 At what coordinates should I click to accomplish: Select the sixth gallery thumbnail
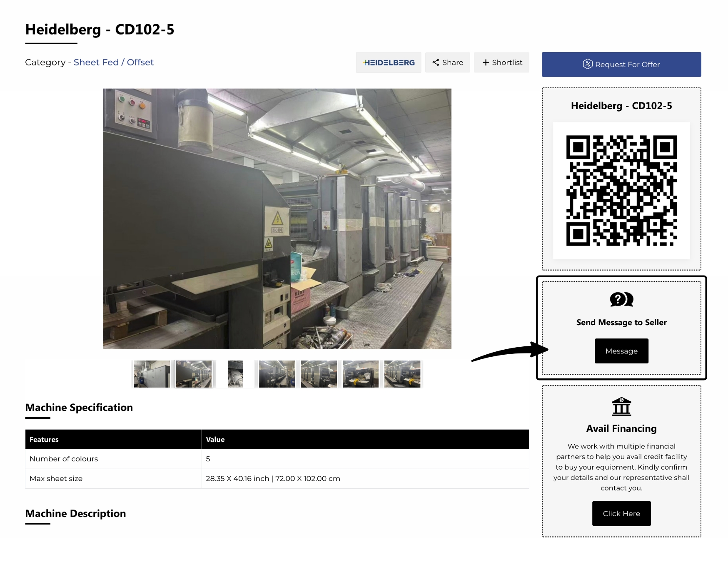pyautogui.click(x=361, y=374)
